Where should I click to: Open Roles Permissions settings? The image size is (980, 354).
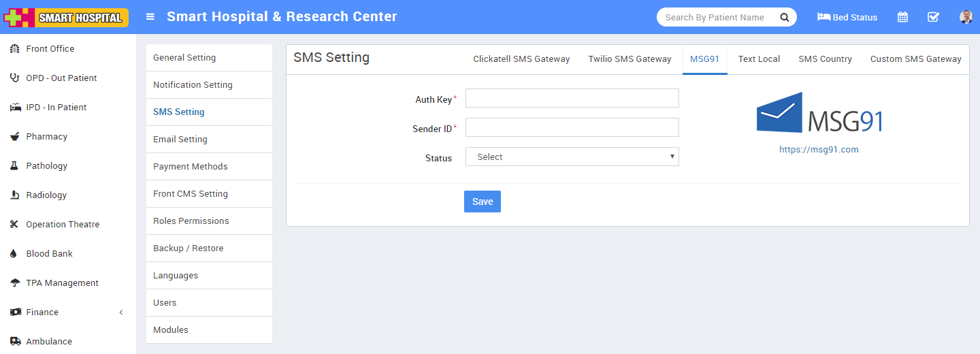(x=191, y=221)
